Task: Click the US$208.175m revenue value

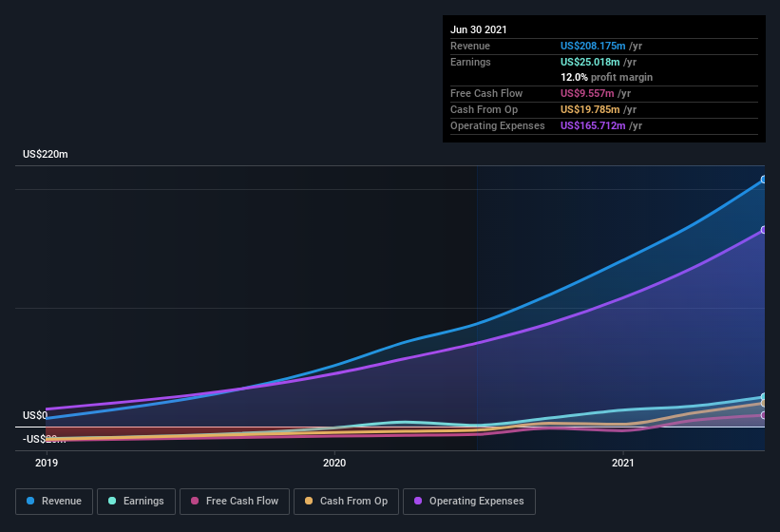Action: point(593,46)
